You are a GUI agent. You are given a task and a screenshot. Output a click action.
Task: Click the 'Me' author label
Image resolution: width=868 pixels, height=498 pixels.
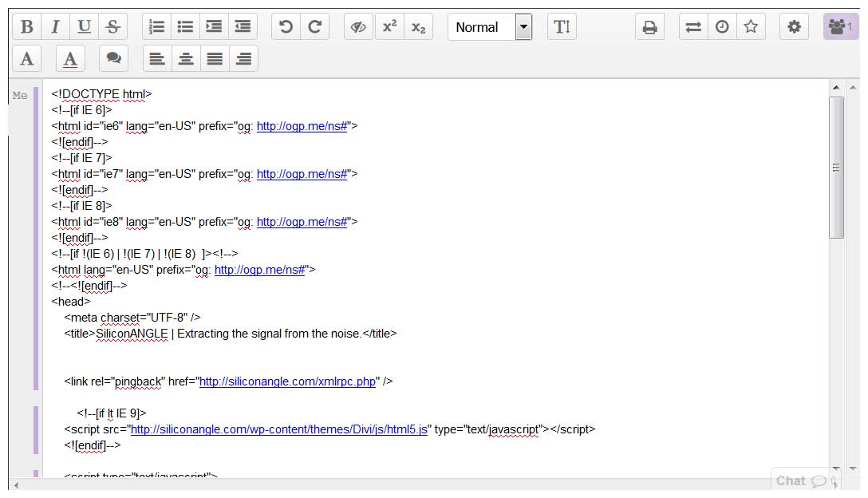click(20, 95)
